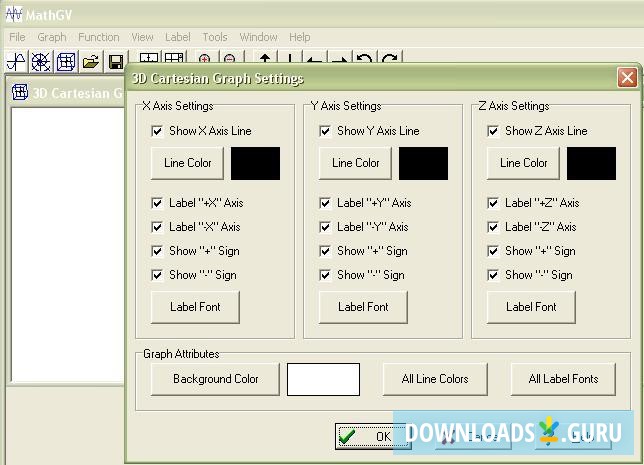644x465 pixels.
Task: Create a new 2D Cartesian graph from toolbar
Action: pyautogui.click(x=16, y=62)
